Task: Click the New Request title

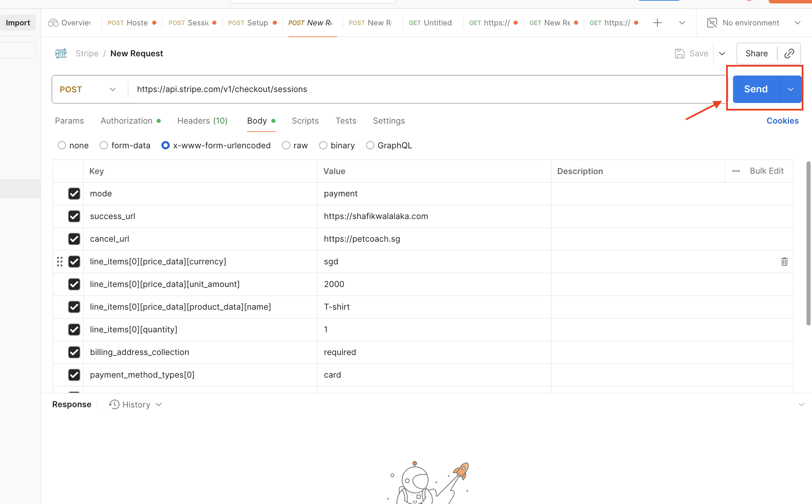Action: click(x=137, y=54)
